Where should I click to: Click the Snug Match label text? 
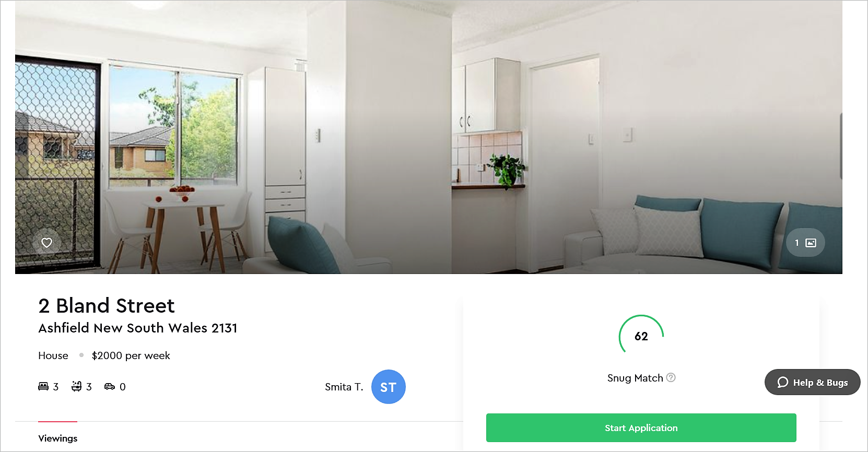(635, 378)
